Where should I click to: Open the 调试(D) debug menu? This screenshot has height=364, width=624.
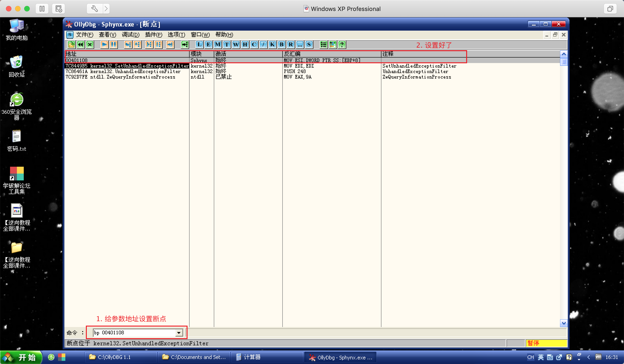tap(130, 35)
